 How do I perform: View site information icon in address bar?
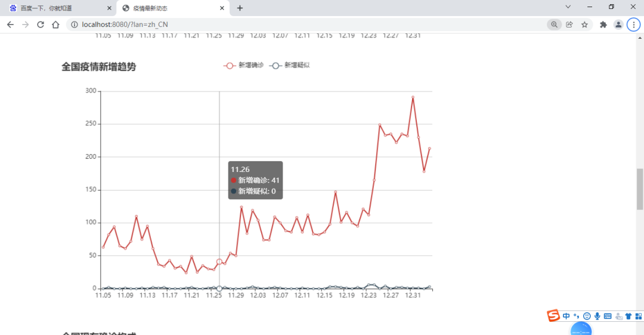75,24
